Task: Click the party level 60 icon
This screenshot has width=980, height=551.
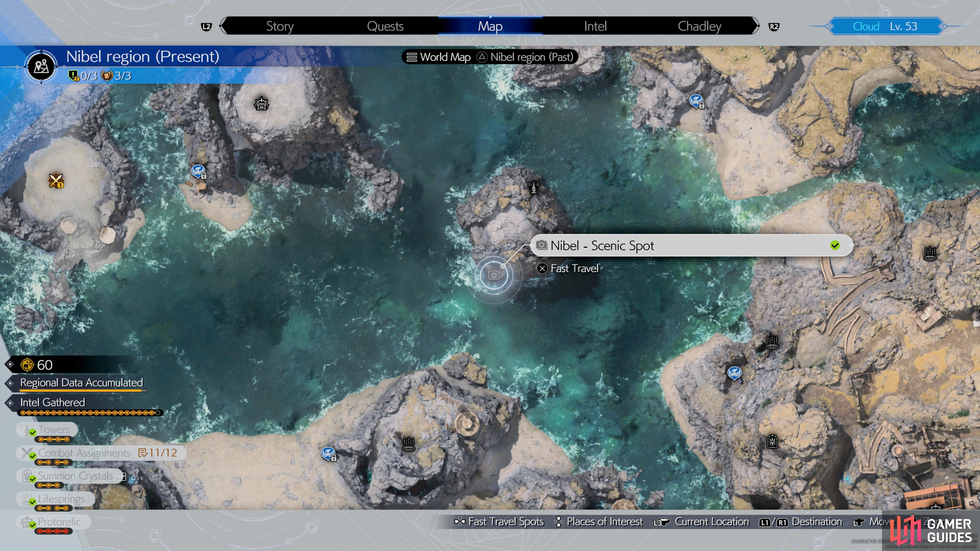Action: click(x=27, y=365)
